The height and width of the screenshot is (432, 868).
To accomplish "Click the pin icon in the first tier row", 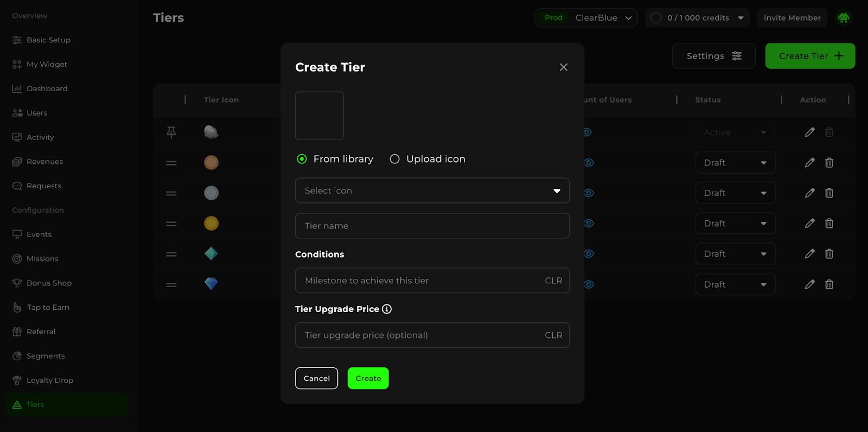I will pos(171,132).
